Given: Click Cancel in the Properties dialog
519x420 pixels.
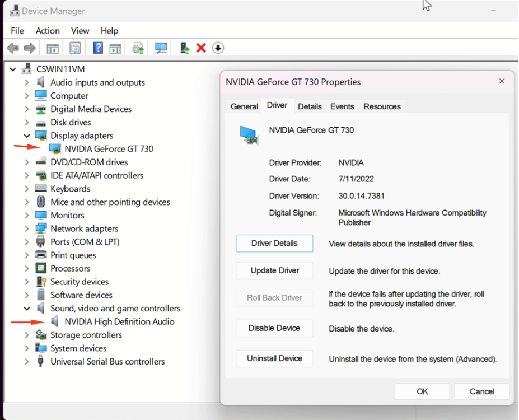Looking at the screenshot, I should [482, 391].
